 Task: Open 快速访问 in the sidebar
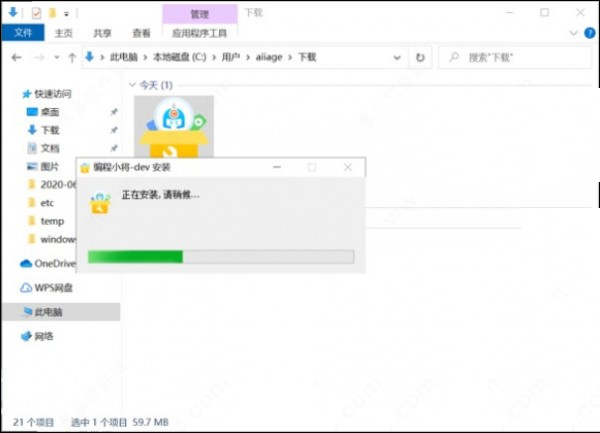tap(52, 94)
